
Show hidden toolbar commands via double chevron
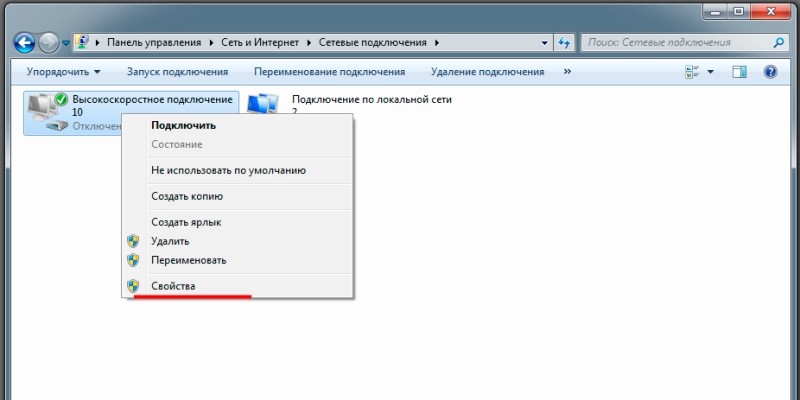click(568, 72)
